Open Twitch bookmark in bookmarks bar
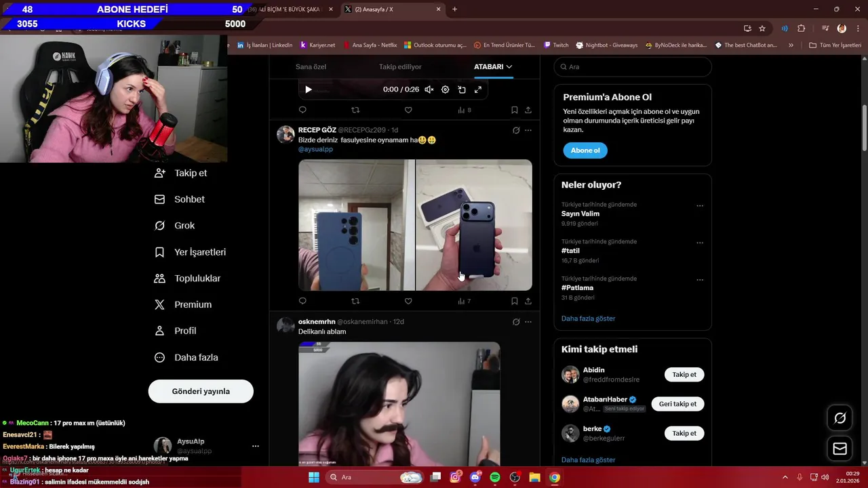 click(x=556, y=45)
